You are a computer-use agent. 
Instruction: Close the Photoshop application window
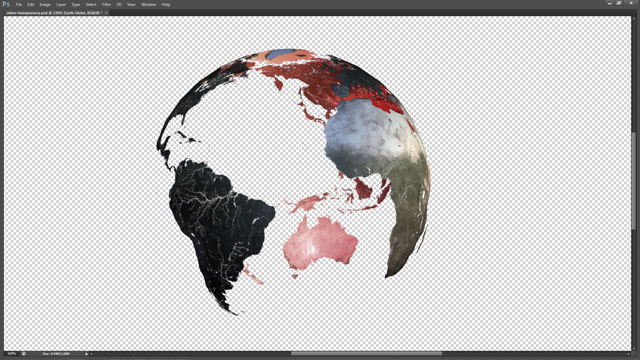[x=631, y=3]
